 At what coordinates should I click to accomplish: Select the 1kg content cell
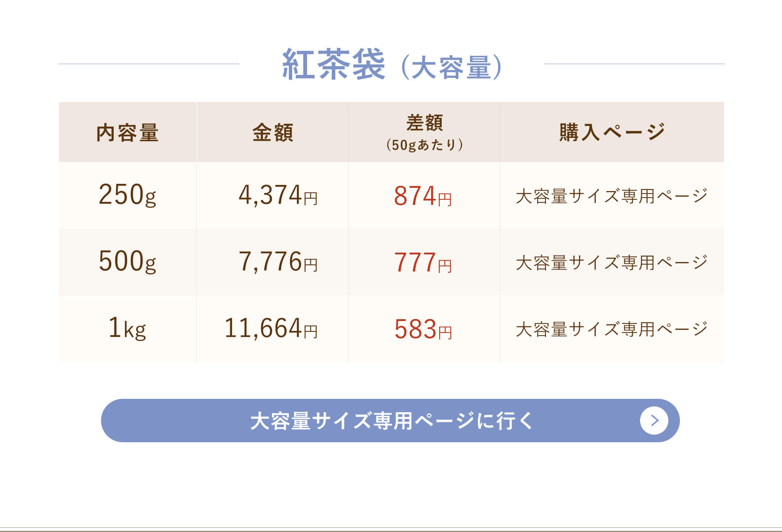coord(127,329)
